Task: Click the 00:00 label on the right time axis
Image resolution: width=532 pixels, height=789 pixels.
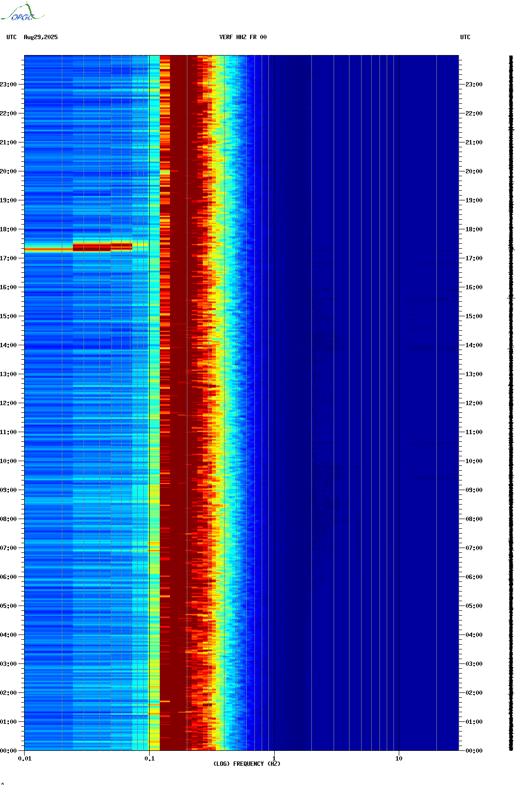Action: tap(474, 751)
